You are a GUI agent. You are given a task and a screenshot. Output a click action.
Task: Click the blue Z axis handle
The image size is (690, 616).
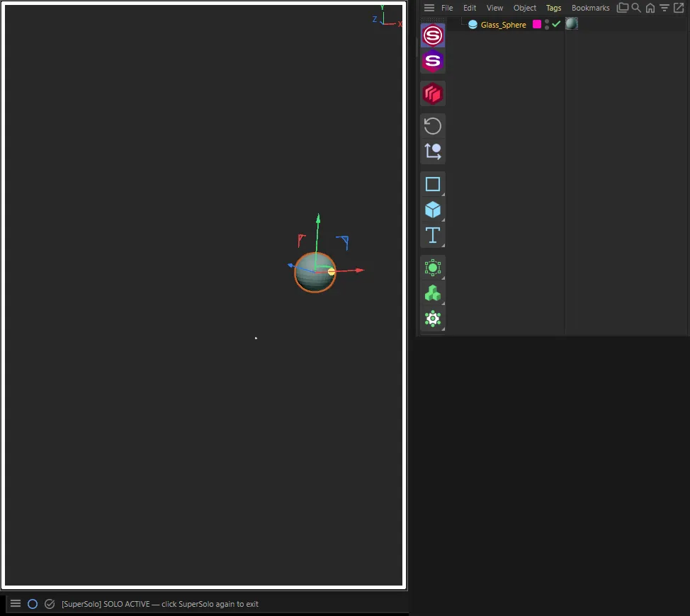291,265
